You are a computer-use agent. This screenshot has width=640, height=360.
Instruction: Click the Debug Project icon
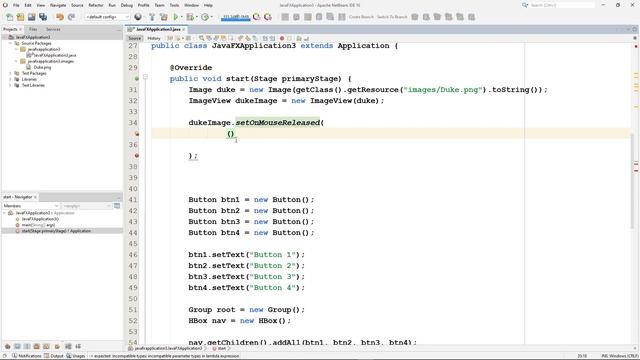click(x=190, y=17)
